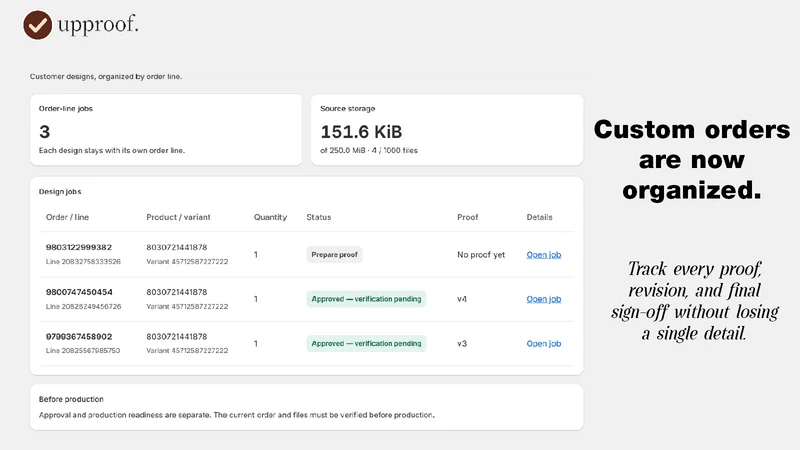Click the upproof wordmark text
The image size is (800, 450).
pos(98,26)
